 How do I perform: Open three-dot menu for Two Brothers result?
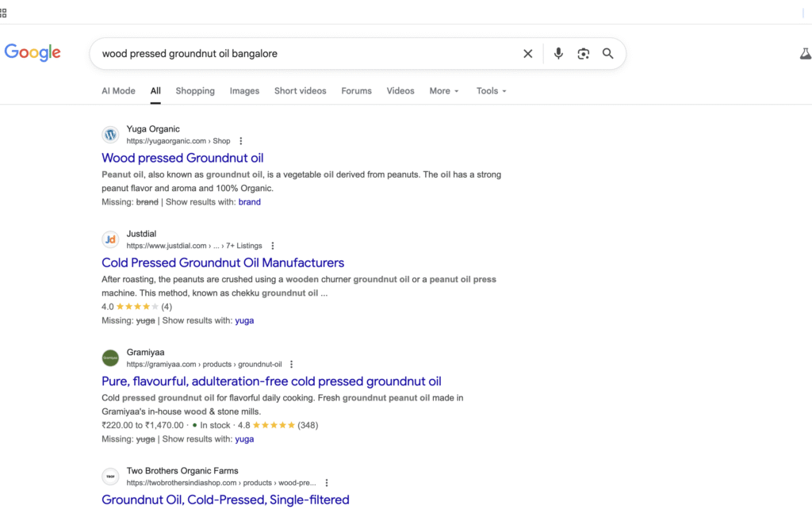[327, 483]
